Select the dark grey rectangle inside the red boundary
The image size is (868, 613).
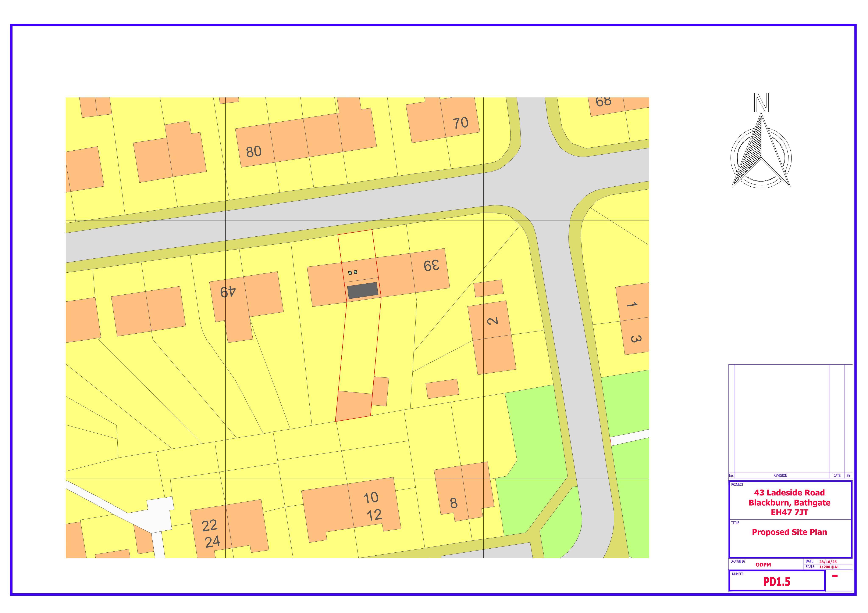pyautogui.click(x=363, y=290)
